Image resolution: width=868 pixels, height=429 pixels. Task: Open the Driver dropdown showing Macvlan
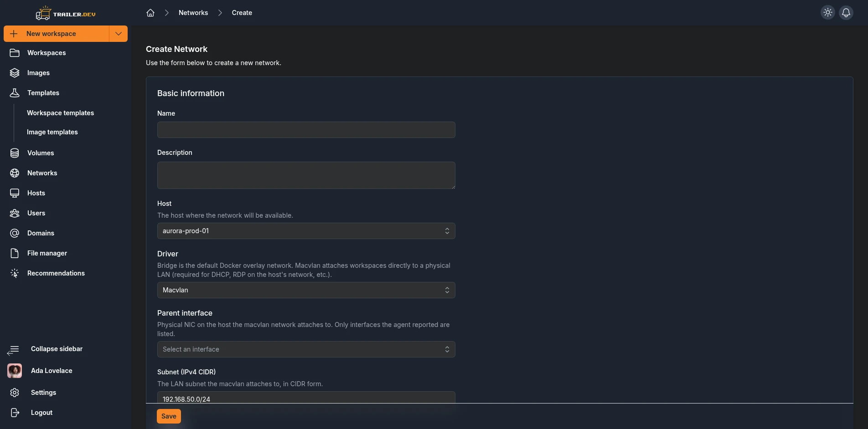click(x=306, y=290)
